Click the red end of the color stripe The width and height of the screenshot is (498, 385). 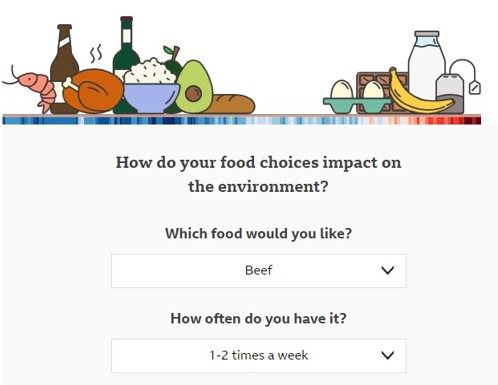pyautogui.click(x=470, y=120)
